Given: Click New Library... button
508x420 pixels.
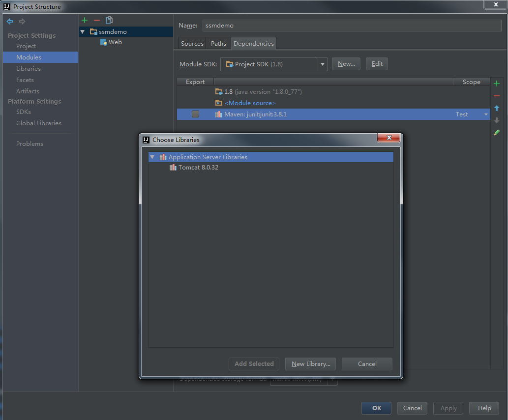Looking at the screenshot, I should click(310, 364).
